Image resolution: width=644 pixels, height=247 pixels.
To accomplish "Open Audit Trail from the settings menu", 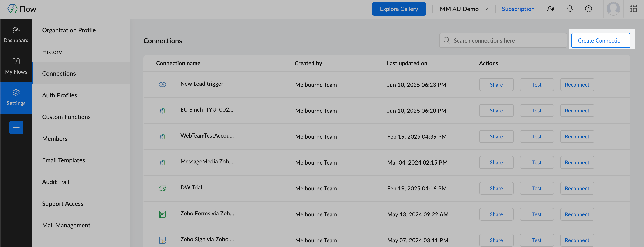I will click(56, 182).
